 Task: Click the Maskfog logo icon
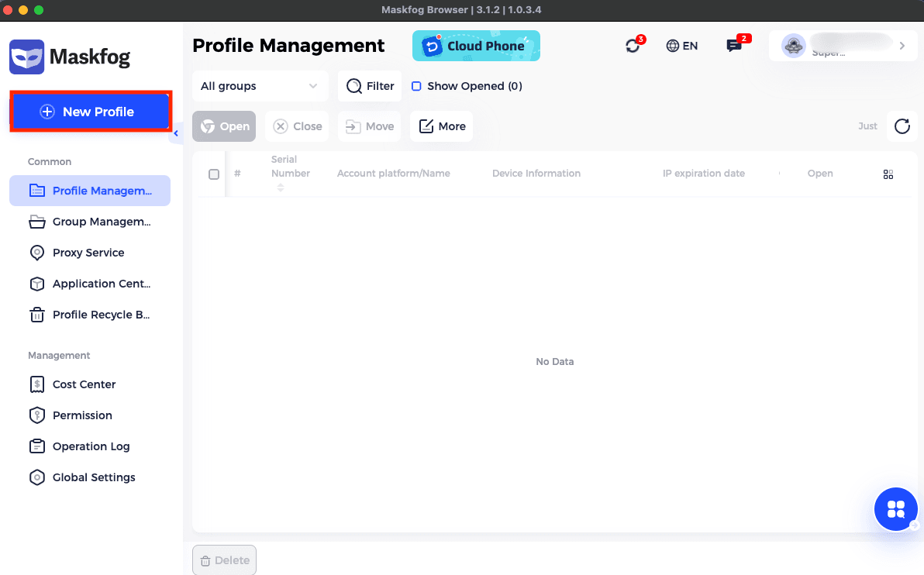tap(27, 57)
